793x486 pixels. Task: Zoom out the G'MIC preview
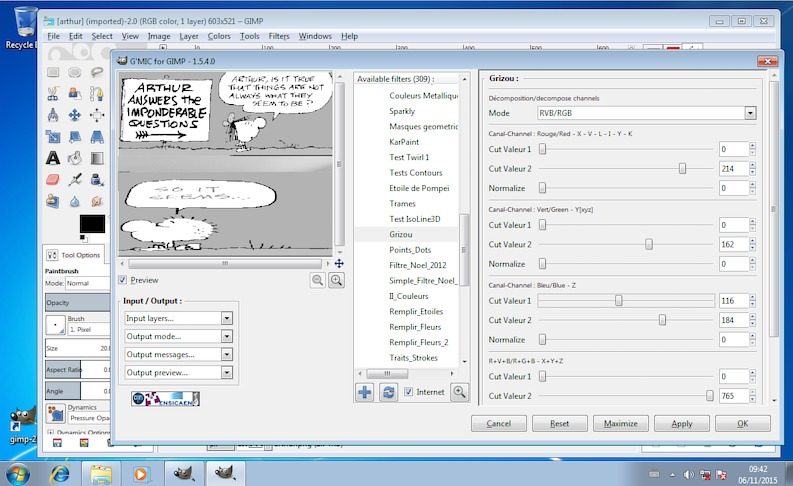318,280
